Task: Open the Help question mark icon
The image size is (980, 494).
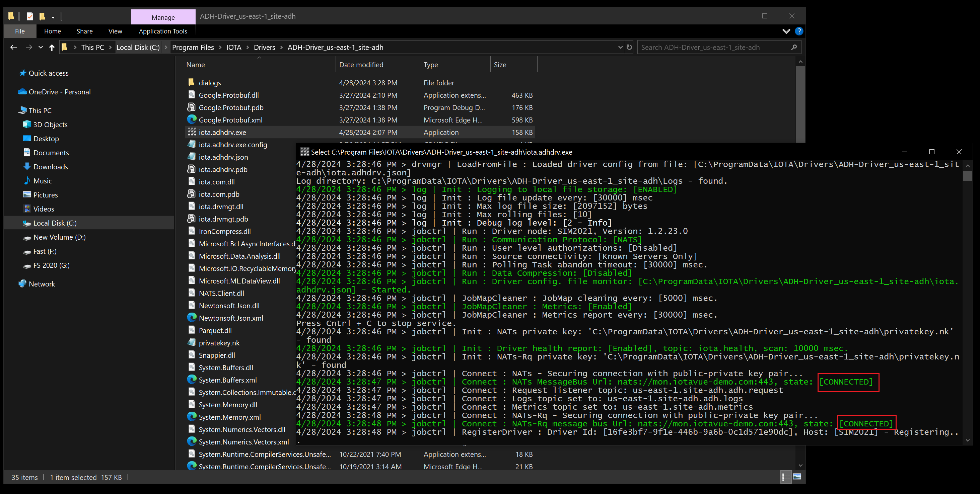Action: pos(799,31)
